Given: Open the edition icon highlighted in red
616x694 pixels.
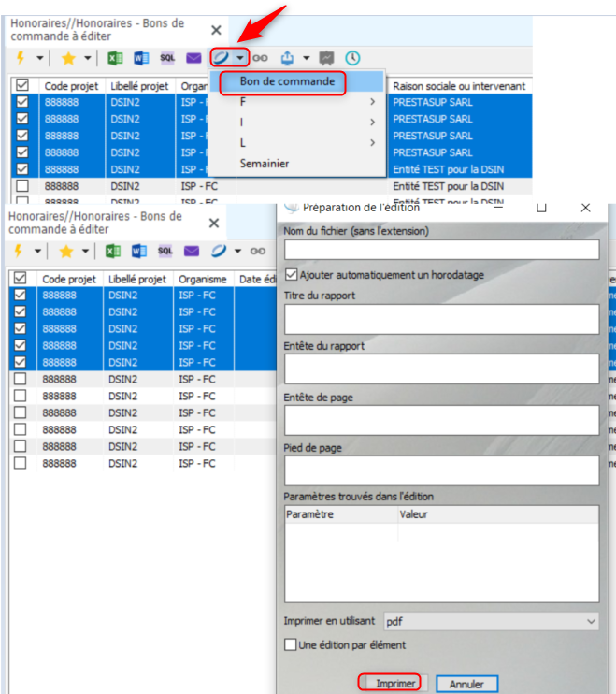Looking at the screenshot, I should coord(222,58).
